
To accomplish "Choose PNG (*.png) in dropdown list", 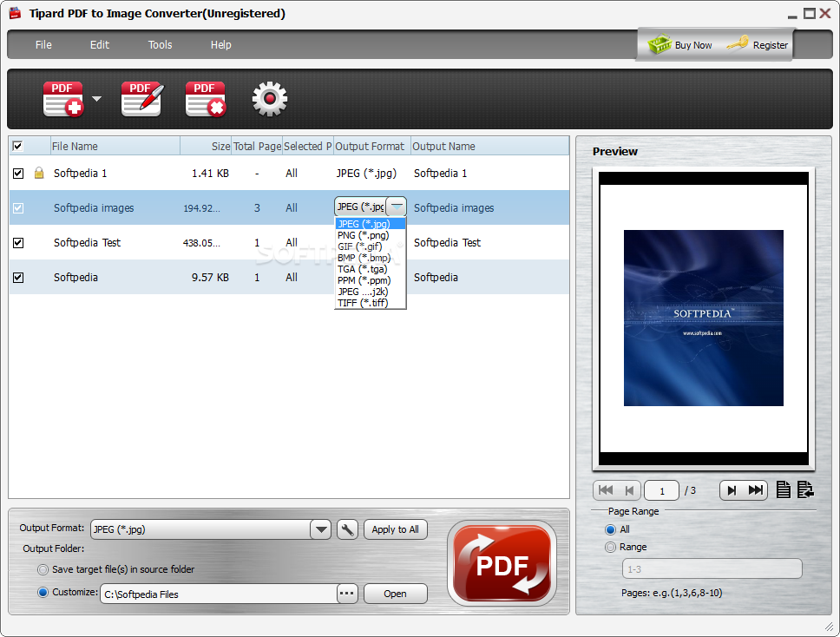I will (371, 235).
